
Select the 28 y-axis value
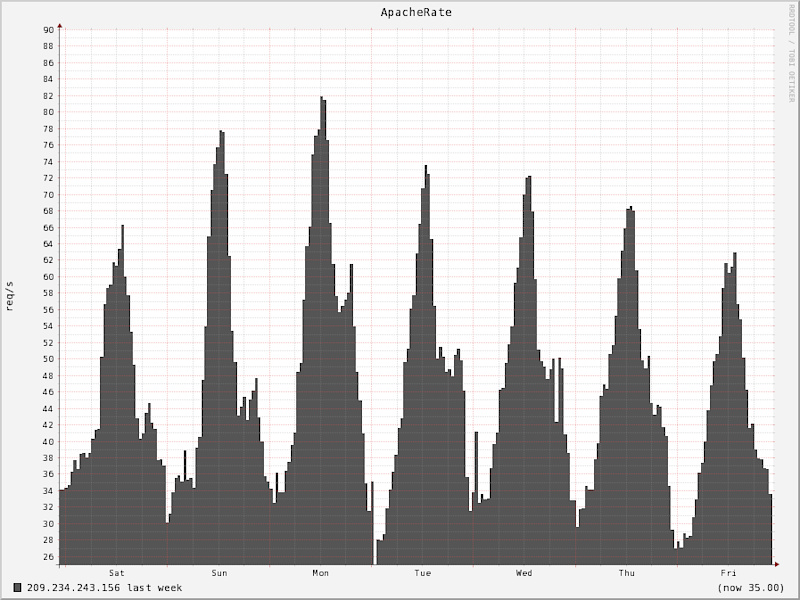pos(48,540)
